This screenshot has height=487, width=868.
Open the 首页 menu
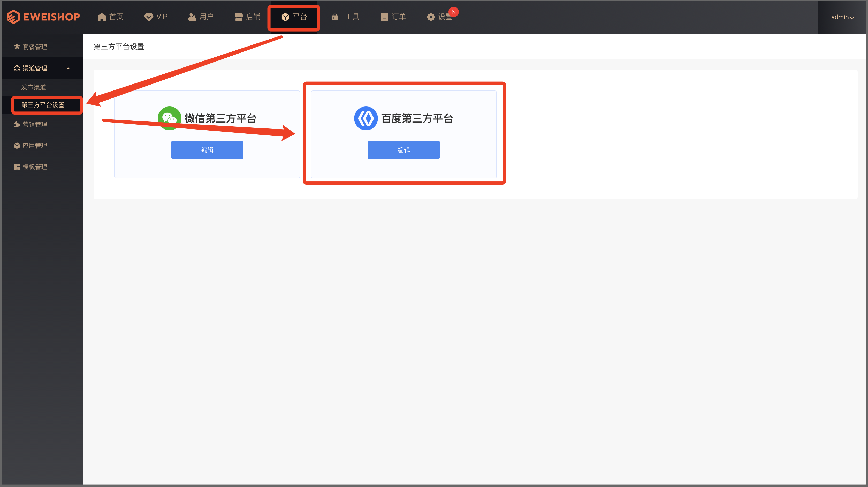pos(111,17)
